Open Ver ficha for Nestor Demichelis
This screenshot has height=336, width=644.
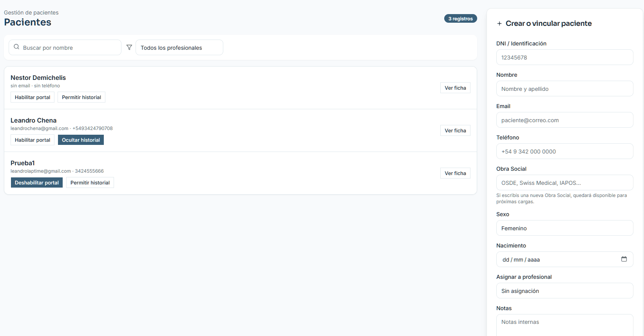[x=455, y=88]
